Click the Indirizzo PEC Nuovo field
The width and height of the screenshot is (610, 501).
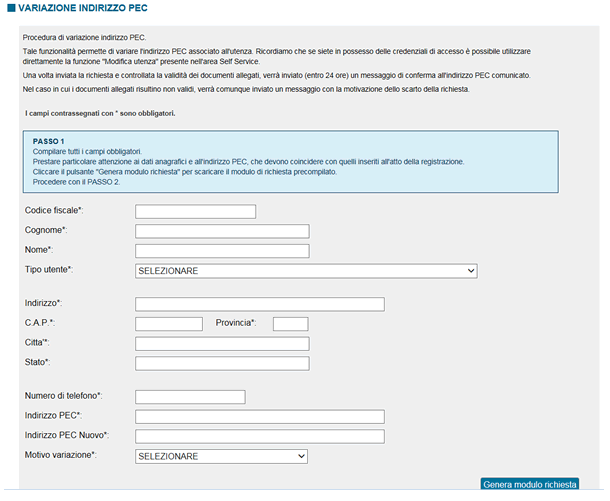260,436
